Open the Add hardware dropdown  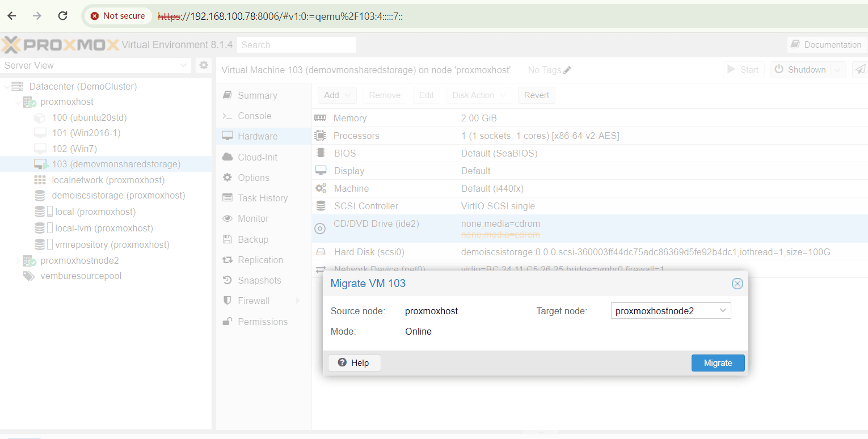click(x=337, y=95)
